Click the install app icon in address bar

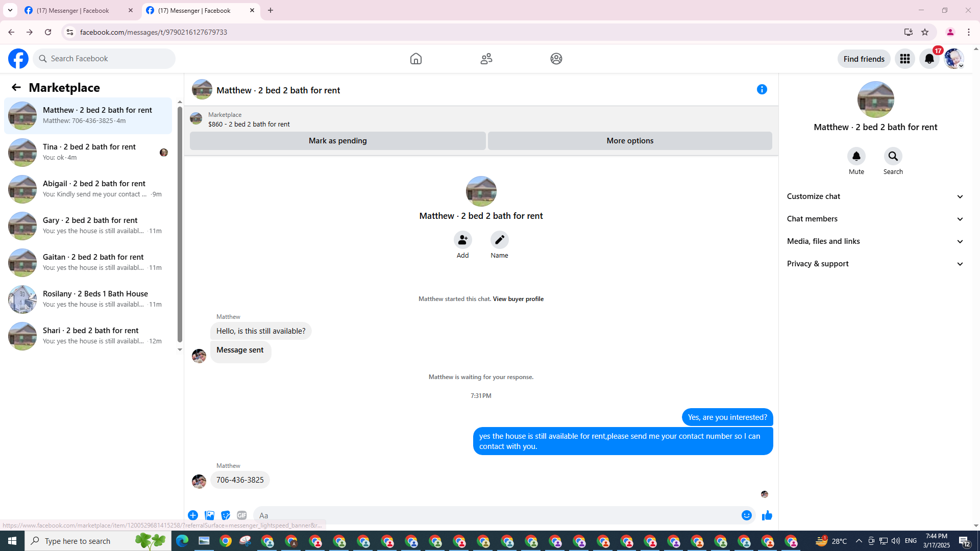pyautogui.click(x=908, y=32)
